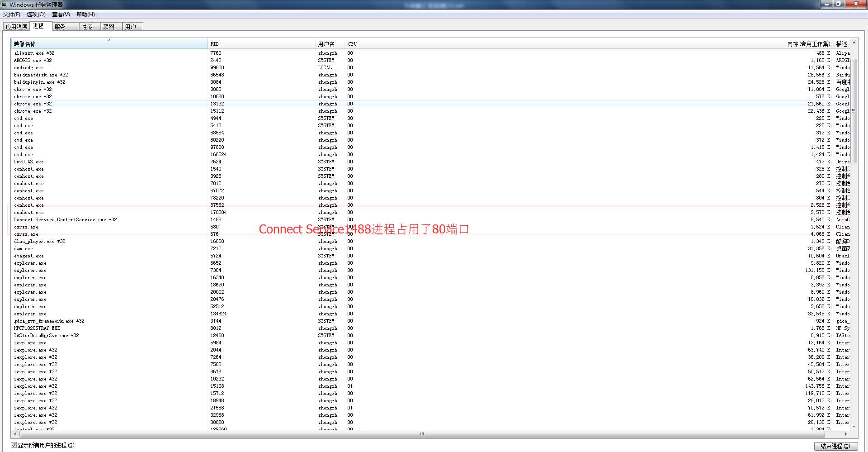Viewport: 868px width, 452px height.
Task: Select the gdca_svr_framework.exe *32 process
Action: (x=431, y=321)
